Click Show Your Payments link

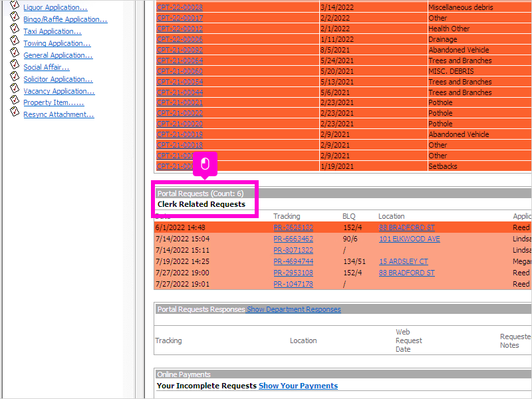tap(298, 386)
